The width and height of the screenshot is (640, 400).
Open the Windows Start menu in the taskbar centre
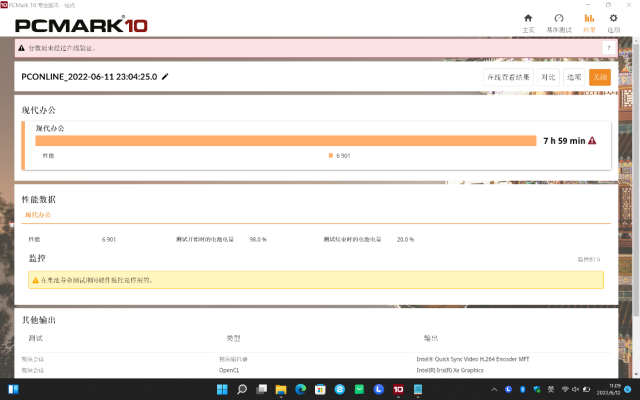(x=222, y=389)
